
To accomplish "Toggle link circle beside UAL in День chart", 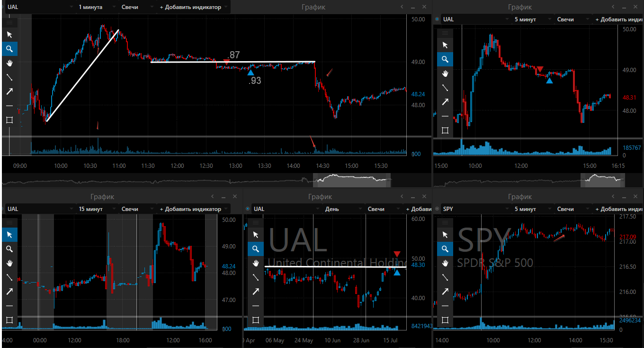I will [x=247, y=209].
